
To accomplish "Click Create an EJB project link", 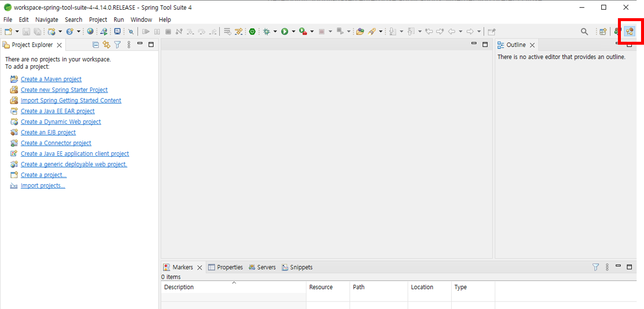I will click(x=48, y=132).
